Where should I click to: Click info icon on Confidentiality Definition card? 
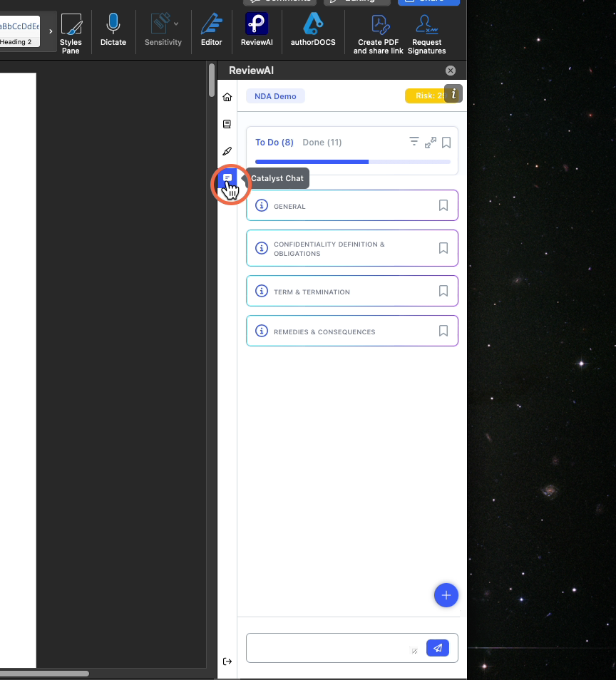(261, 248)
